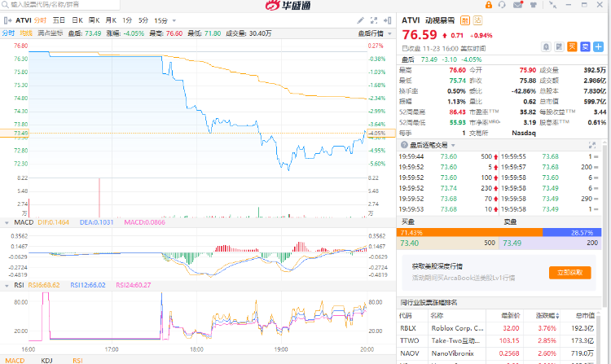Expand the 盘后逐笔交易 dropdown arrow
The height and width of the screenshot is (364, 611).
click(453, 145)
